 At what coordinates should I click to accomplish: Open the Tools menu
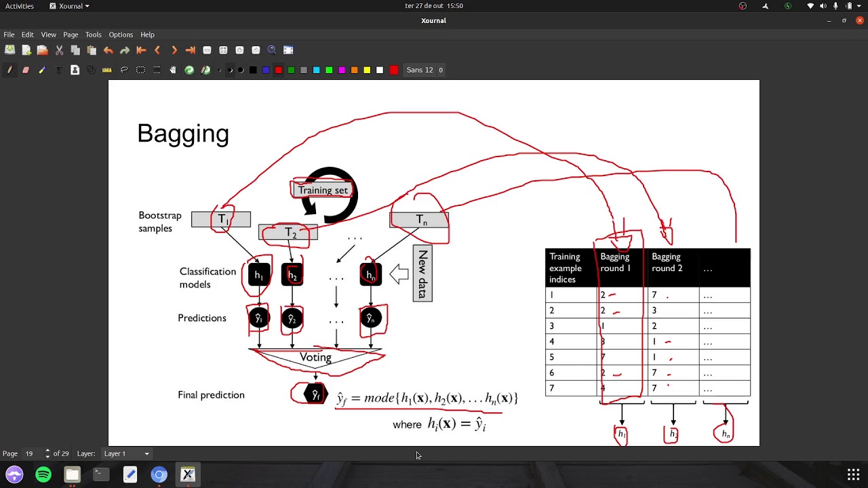coord(93,35)
